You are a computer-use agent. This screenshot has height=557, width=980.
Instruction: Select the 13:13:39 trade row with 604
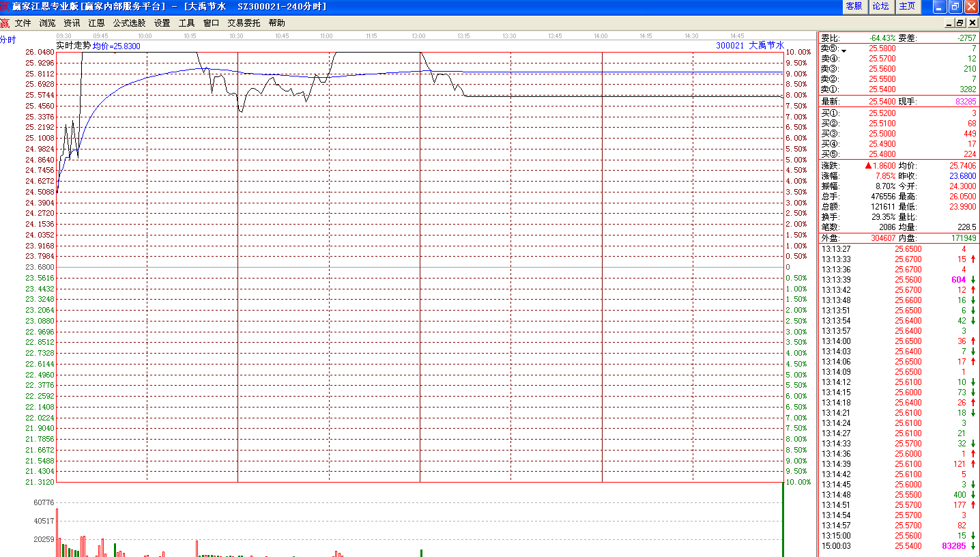pyautogui.click(x=899, y=280)
